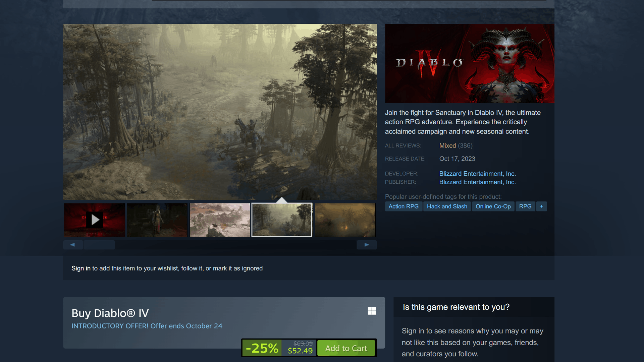This screenshot has height=362, width=644.
Task: Click the Sign in link
Action: [x=81, y=268]
